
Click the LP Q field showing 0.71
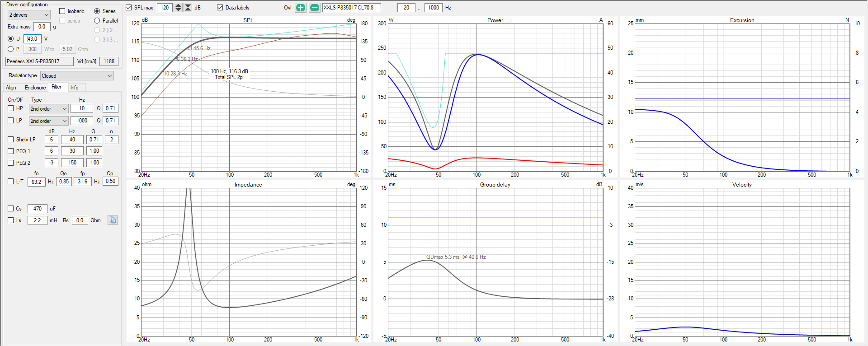click(x=110, y=121)
